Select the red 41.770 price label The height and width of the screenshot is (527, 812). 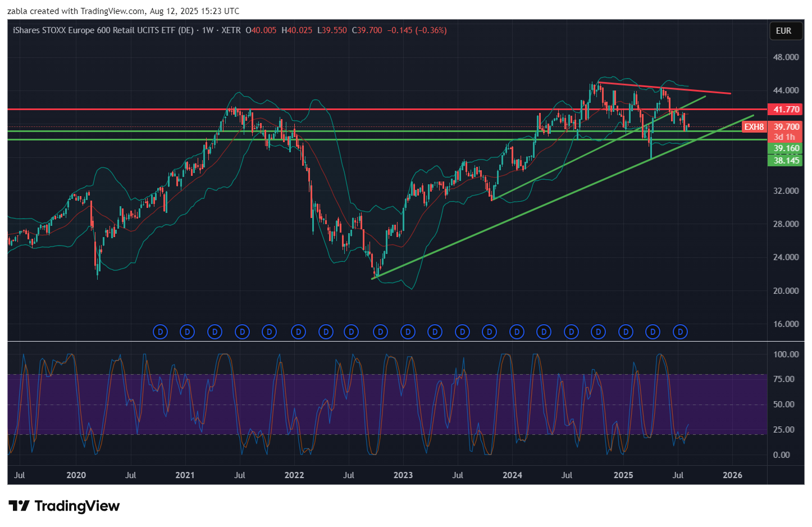(786, 110)
